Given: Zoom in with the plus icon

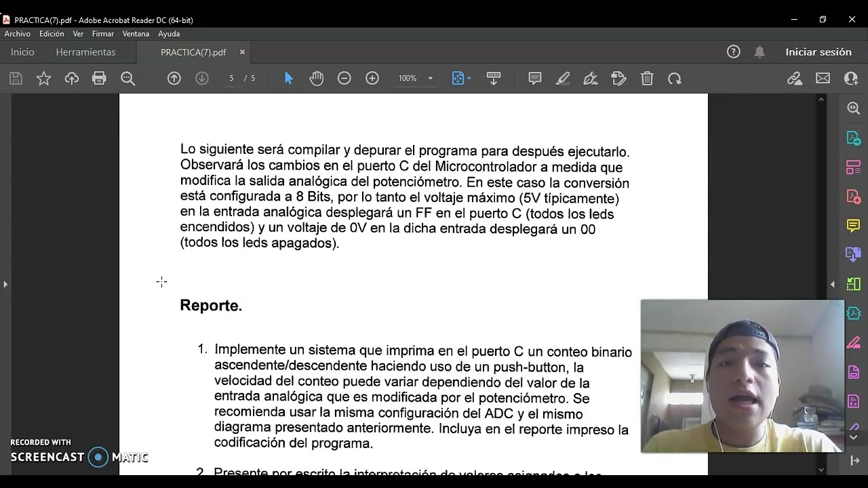Looking at the screenshot, I should click(372, 79).
